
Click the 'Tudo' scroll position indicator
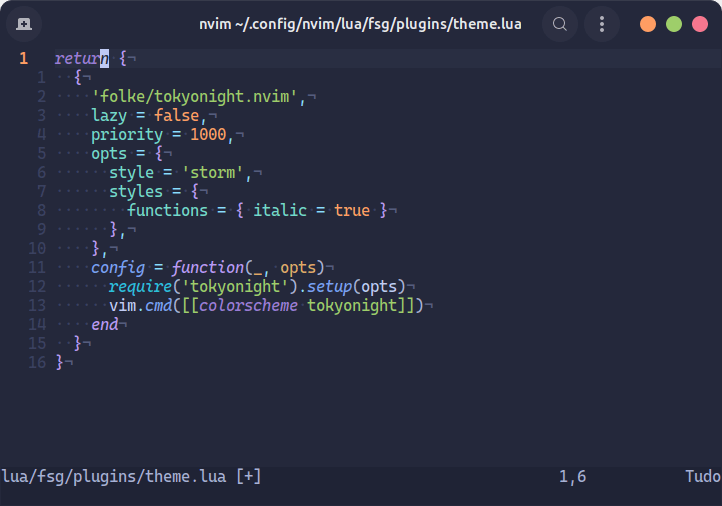click(x=703, y=477)
